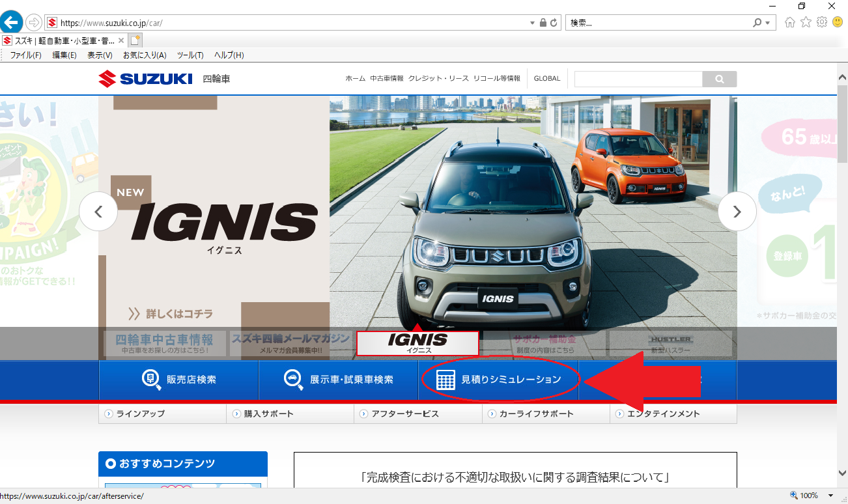
Task: Click the smiley feedback icon
Action: tap(838, 22)
